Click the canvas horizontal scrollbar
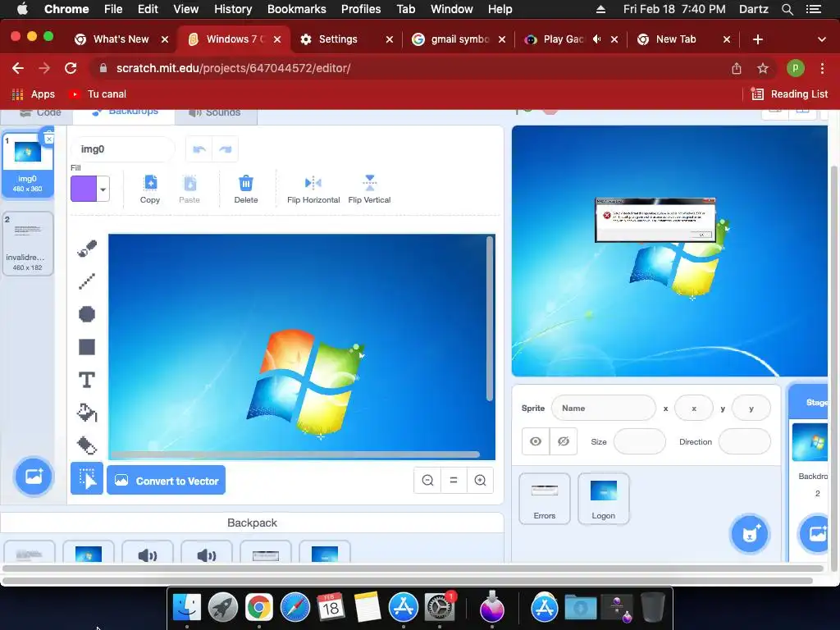 pos(294,454)
